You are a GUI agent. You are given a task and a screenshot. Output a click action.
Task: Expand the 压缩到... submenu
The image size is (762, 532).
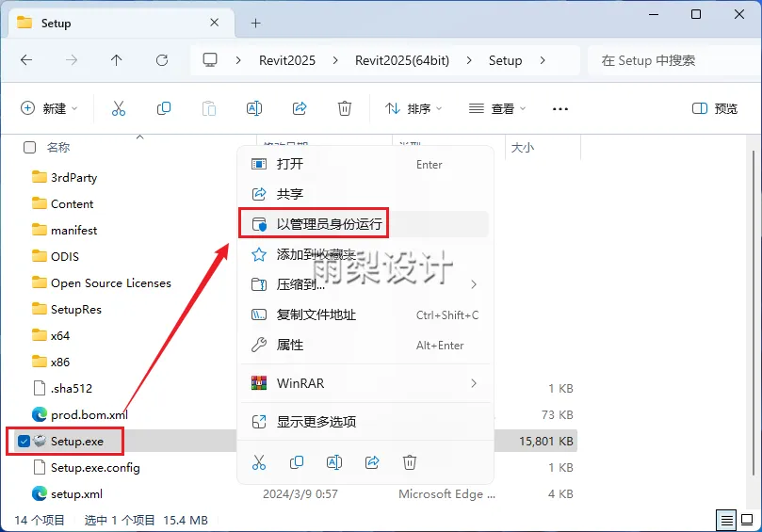pos(474,284)
